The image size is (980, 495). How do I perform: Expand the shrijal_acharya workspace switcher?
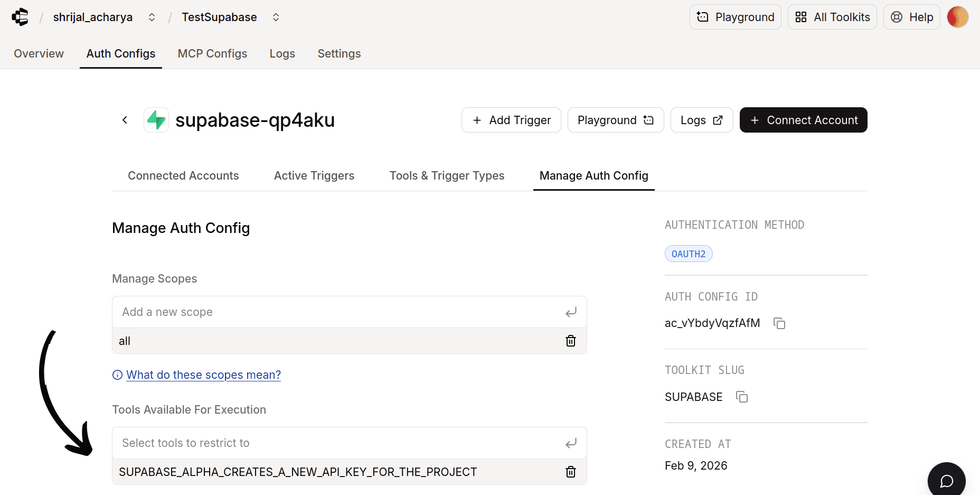point(152,17)
